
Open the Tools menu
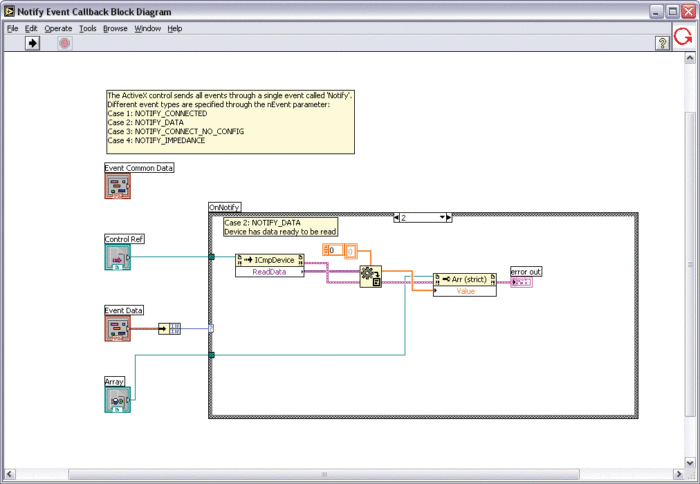pos(88,29)
